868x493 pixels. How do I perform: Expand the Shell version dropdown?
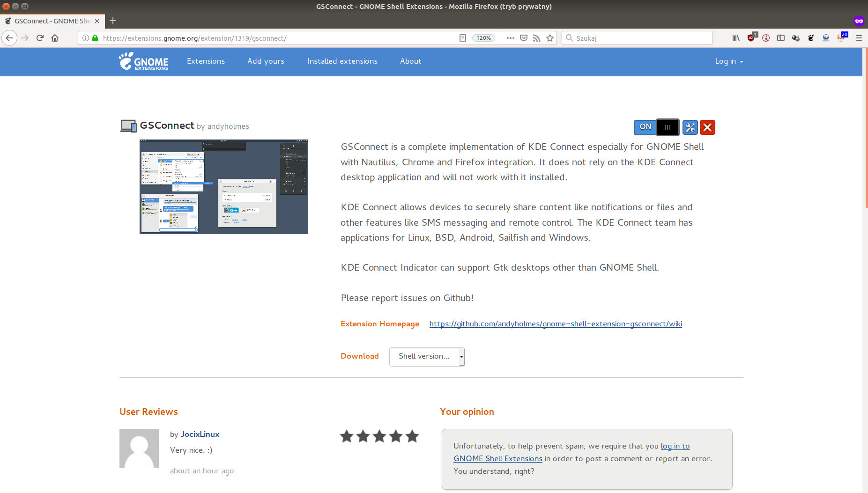coord(427,356)
